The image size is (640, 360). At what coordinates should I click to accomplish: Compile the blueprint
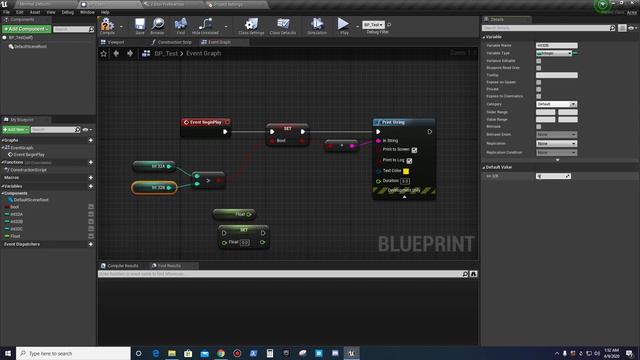coord(107,25)
